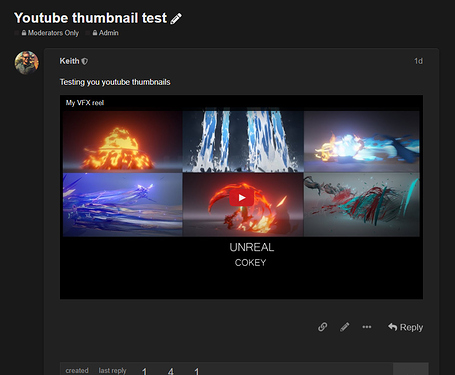
Task: Click the teal and red slash thumbnail panel
Action: click(362, 204)
